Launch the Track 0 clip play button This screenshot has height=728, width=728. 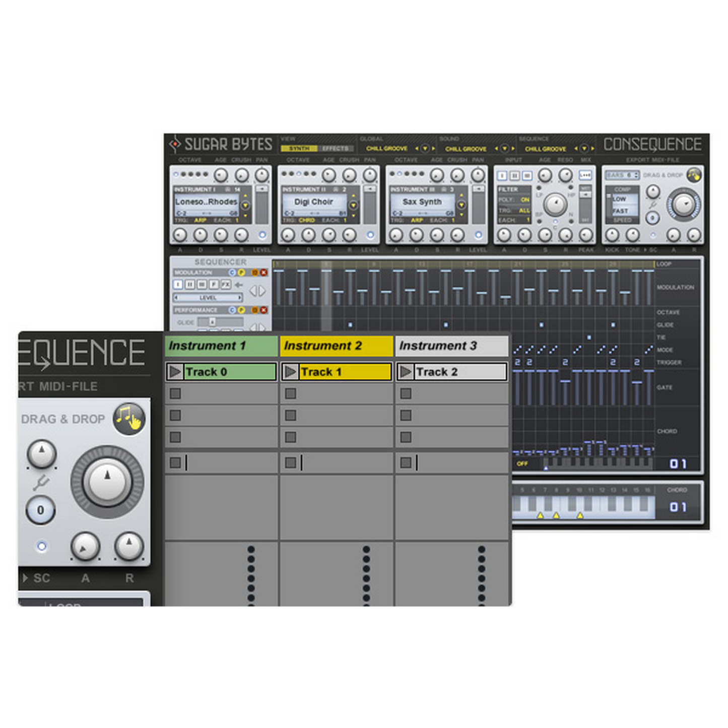(x=175, y=372)
